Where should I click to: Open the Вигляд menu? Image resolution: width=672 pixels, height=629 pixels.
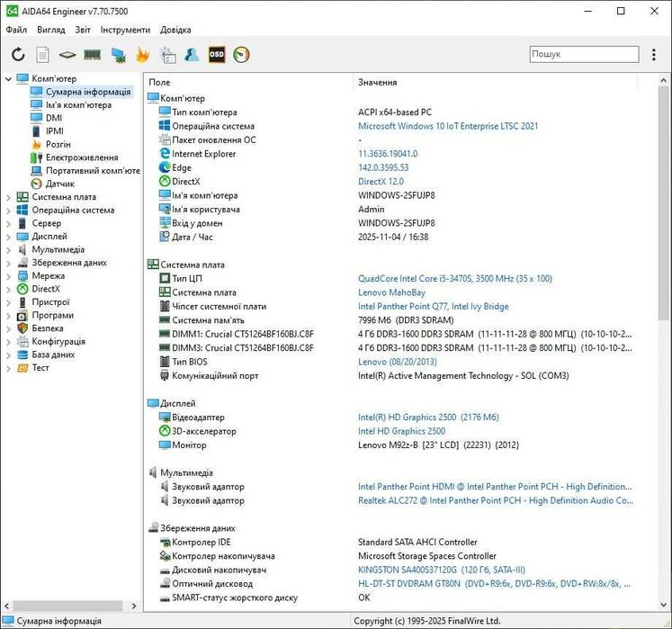pyautogui.click(x=51, y=30)
